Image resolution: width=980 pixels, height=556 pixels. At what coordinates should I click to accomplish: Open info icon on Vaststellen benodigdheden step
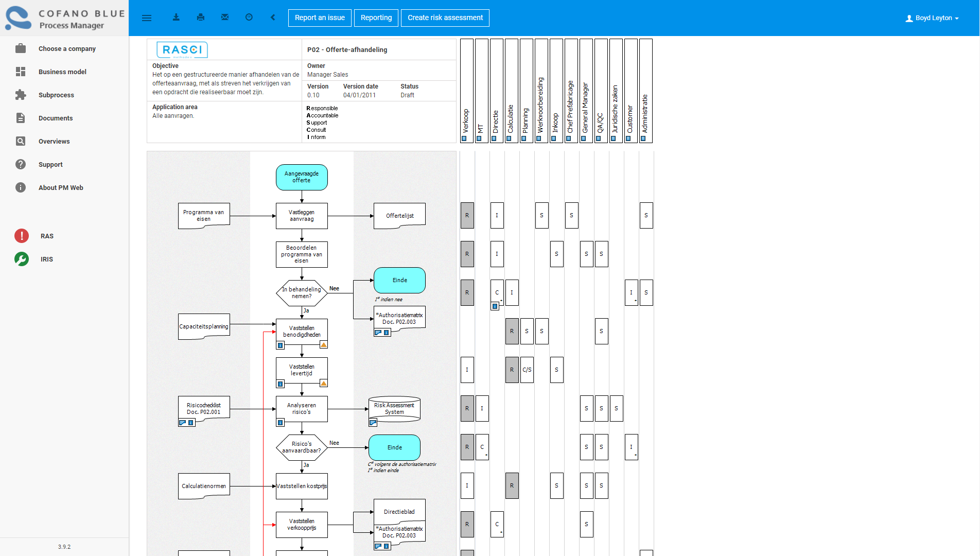[x=281, y=345]
